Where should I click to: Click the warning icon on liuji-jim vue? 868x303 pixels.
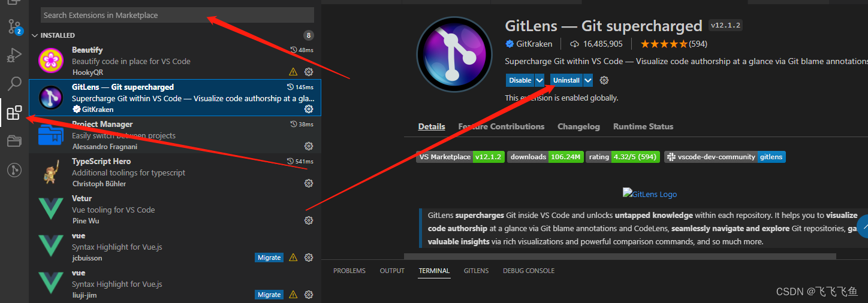tap(293, 295)
